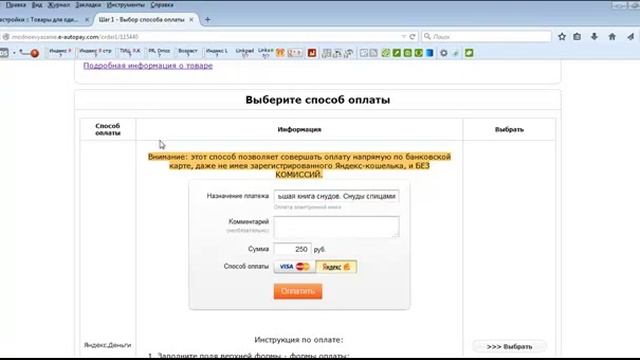Open 'Подробная информация о товаре' link
Viewport: 640px width, 360px height.
coord(148,66)
